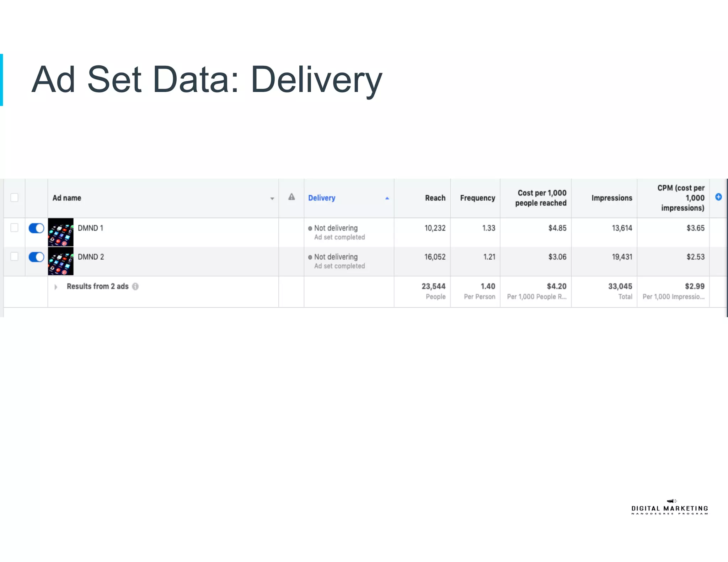Sort by Cost per 1,000 people reached

[541, 198]
